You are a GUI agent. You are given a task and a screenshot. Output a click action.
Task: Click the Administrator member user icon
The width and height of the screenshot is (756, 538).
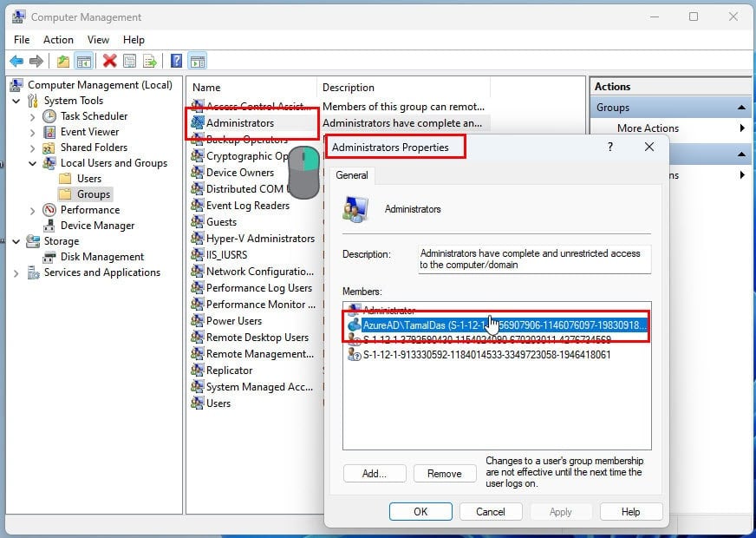[x=355, y=310]
